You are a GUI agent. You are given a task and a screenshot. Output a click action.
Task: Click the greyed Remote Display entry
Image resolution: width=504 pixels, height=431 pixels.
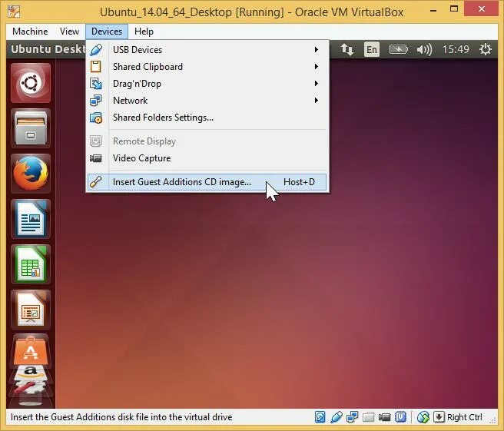pyautogui.click(x=207, y=141)
